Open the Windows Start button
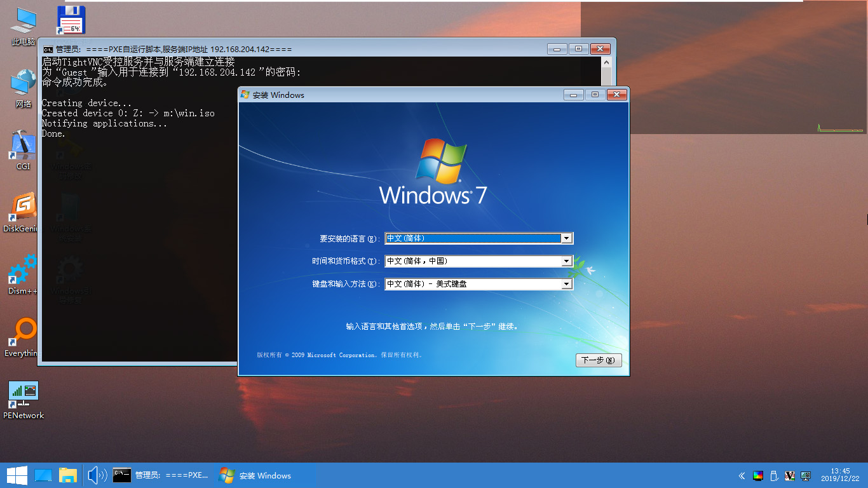The height and width of the screenshot is (488, 868). coord(17,475)
